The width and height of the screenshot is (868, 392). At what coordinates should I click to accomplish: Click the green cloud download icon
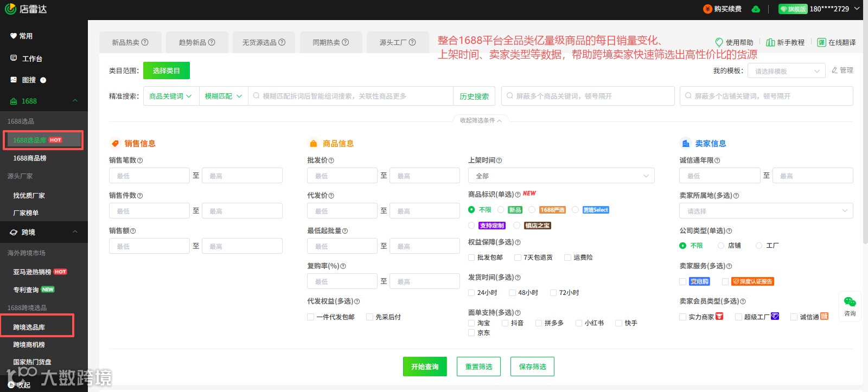[x=756, y=9]
